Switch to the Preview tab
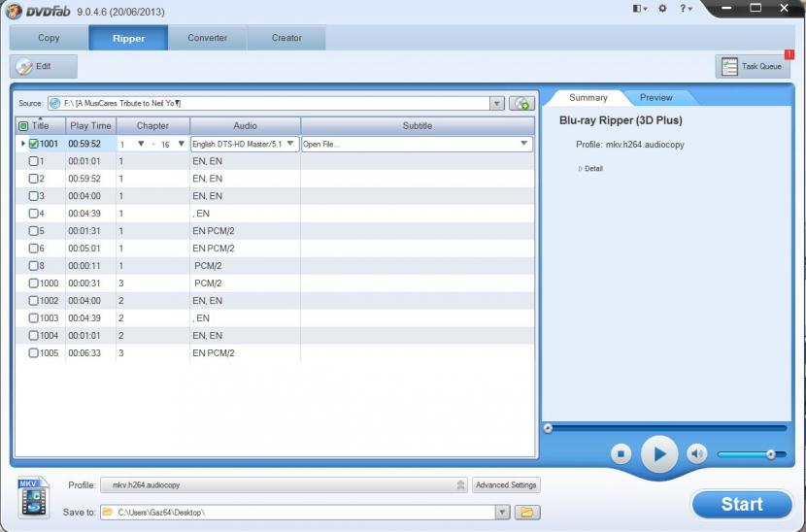The image size is (806, 532). point(655,97)
